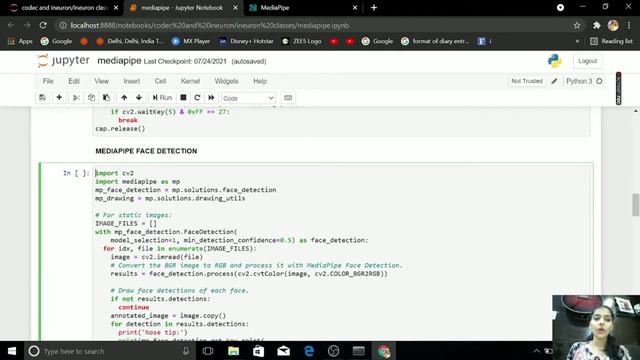Screen dimensions: 640x360
Task: Open File Explorer from the taskbar
Action: [233, 351]
